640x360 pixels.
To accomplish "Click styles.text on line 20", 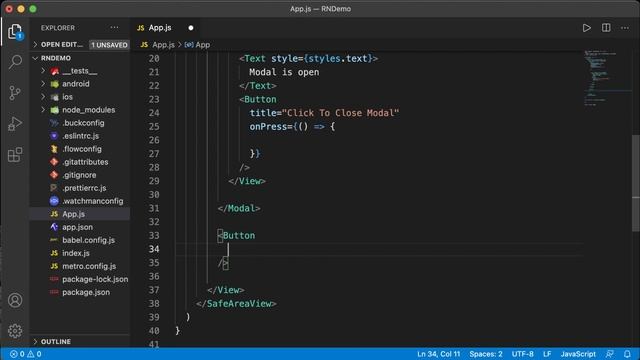I will 338,58.
